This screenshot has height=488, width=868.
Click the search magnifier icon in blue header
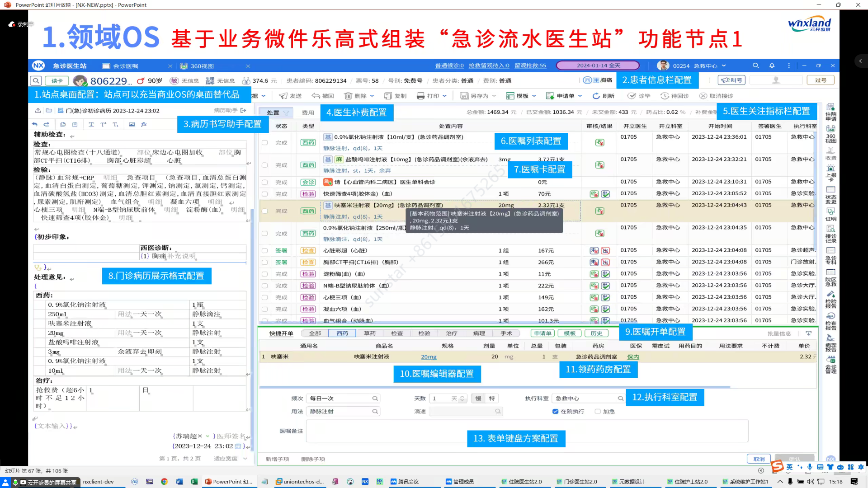pos(755,66)
